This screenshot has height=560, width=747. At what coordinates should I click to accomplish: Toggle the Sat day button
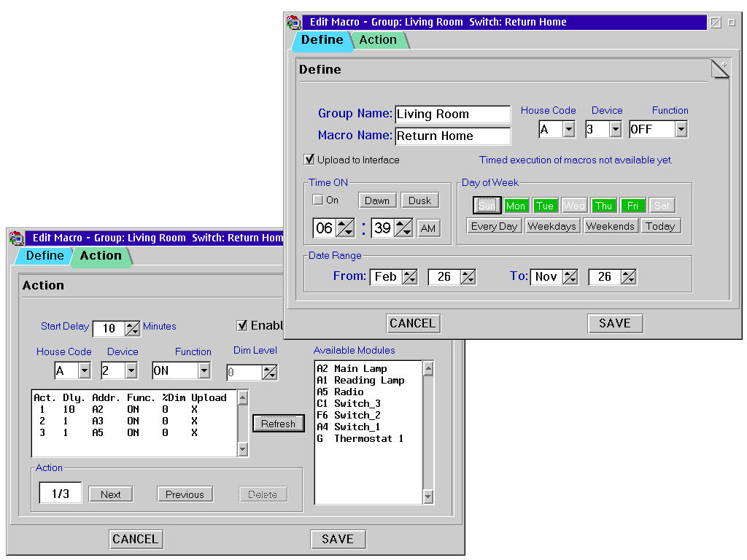pos(662,206)
